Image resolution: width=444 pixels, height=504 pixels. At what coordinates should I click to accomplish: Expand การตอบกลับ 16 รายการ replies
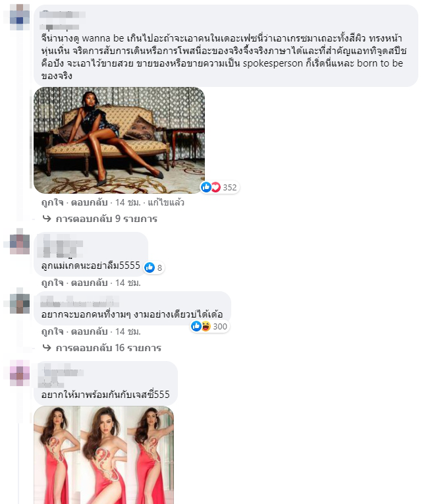pos(108,348)
